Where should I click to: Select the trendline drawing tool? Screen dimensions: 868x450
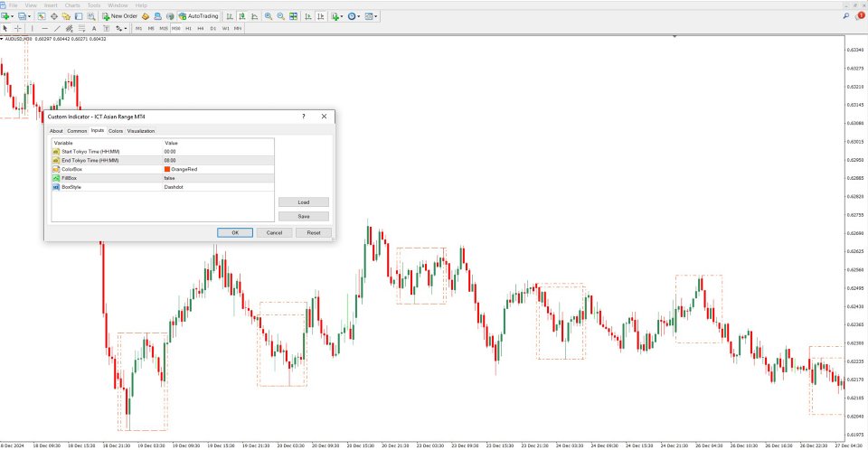pyautogui.click(x=57, y=28)
